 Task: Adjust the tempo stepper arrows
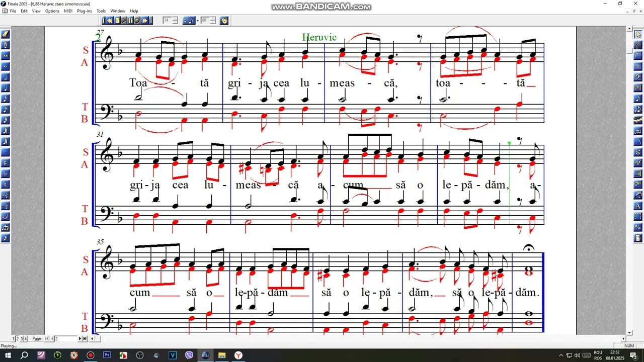pos(213,21)
